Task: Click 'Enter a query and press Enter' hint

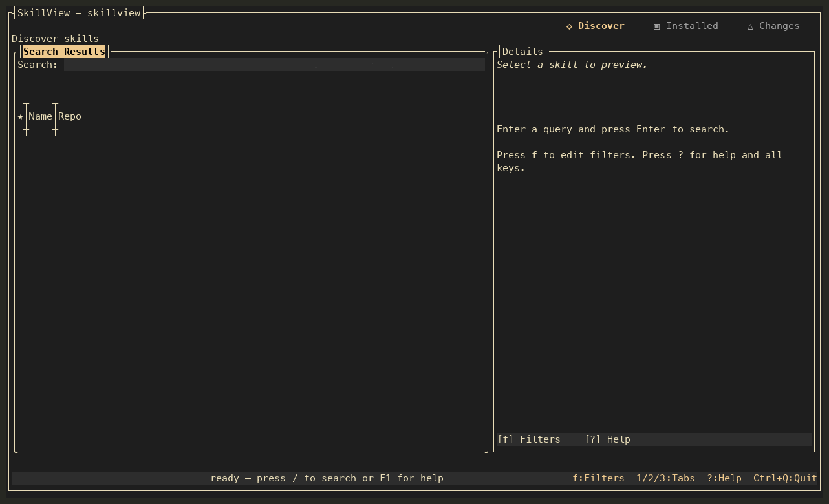Action: (612, 129)
